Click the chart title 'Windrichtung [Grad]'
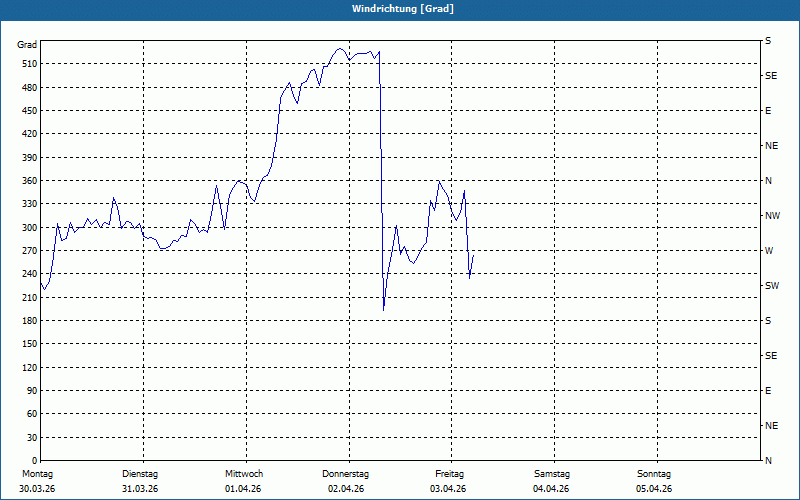 click(403, 9)
